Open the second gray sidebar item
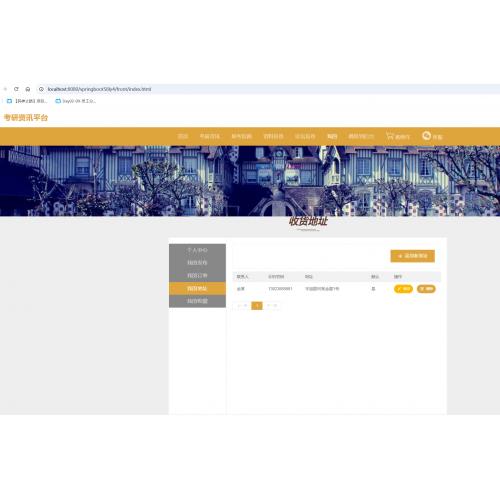The height and width of the screenshot is (500, 500). pos(197,263)
